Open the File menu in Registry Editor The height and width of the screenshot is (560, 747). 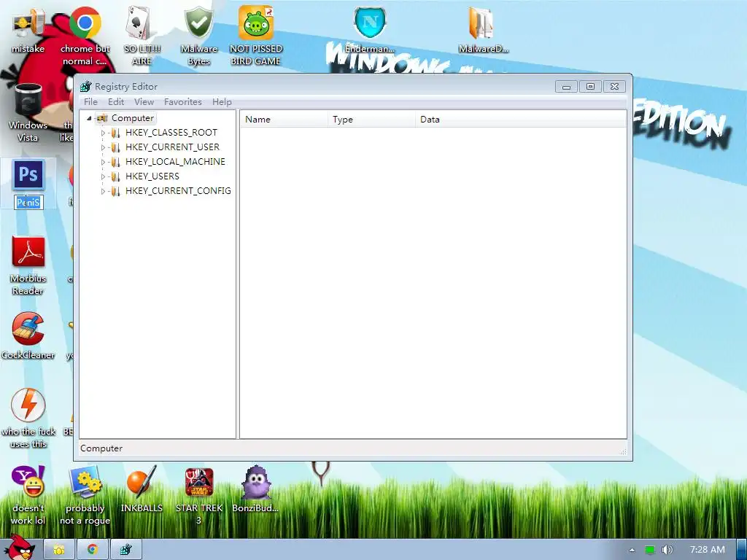pos(90,102)
